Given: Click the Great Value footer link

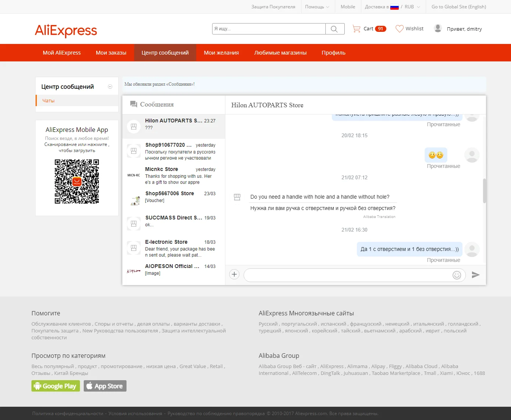Looking at the screenshot, I should [x=193, y=367].
